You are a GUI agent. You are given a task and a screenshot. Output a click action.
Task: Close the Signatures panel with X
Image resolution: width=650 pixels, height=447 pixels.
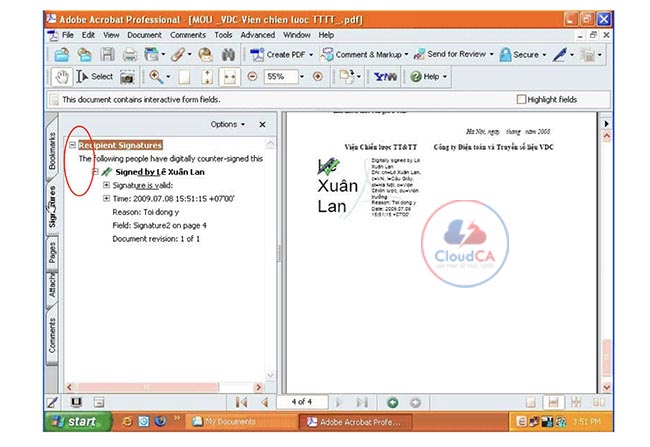tap(262, 124)
